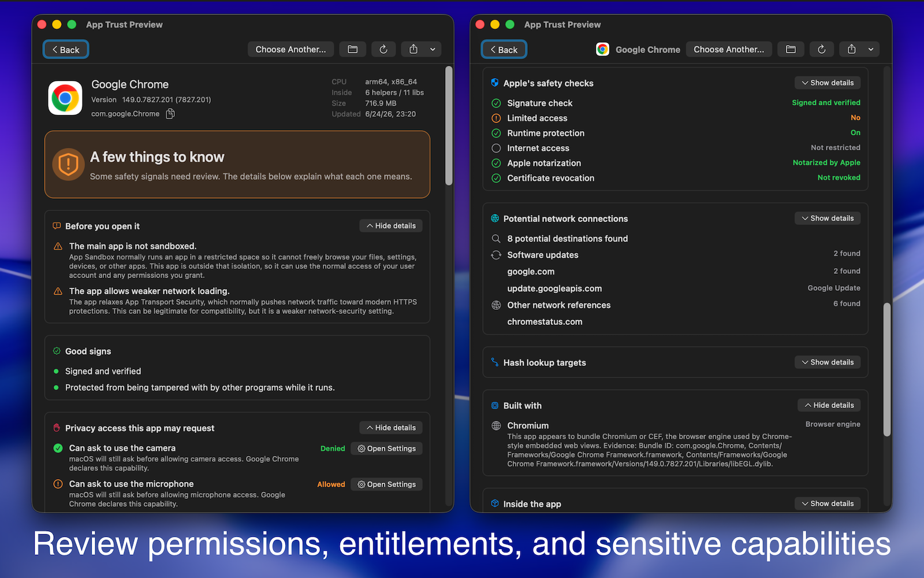Click the google.com network entry
The image size is (924, 578).
[531, 272]
